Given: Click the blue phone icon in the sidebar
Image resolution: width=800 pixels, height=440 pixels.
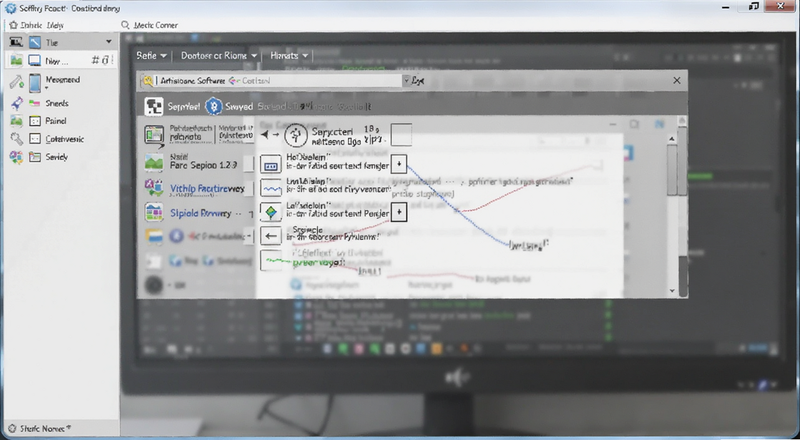Looking at the screenshot, I should 35,83.
